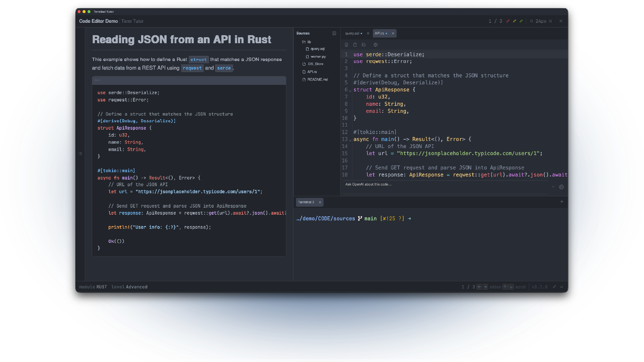Add a new terminal with plus icon
644x362 pixels.
(x=562, y=202)
